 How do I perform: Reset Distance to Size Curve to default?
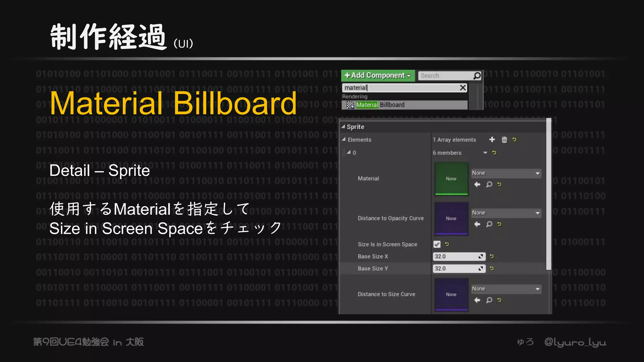pyautogui.click(x=499, y=300)
